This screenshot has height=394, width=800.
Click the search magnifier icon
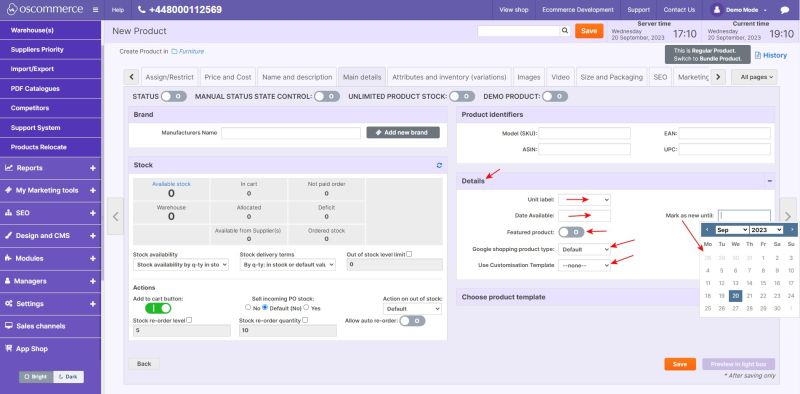[x=565, y=31]
